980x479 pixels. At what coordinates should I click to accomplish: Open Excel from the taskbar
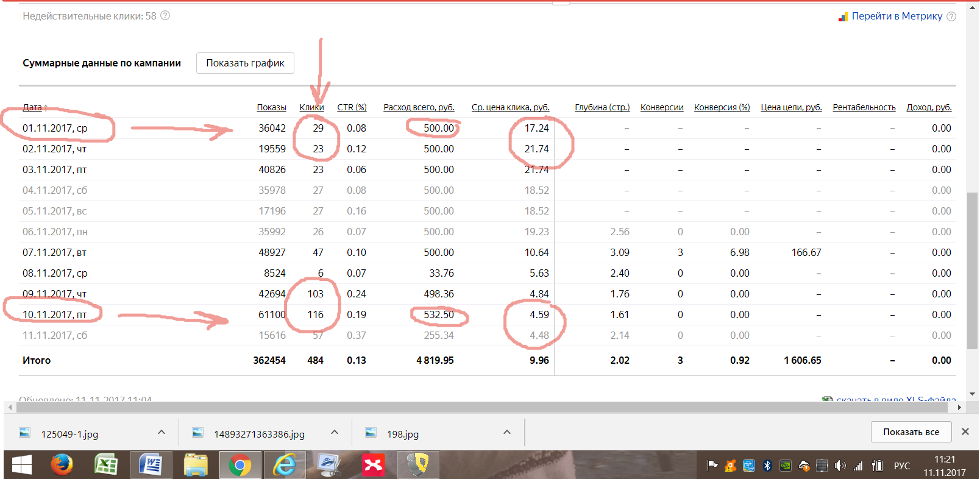106,466
